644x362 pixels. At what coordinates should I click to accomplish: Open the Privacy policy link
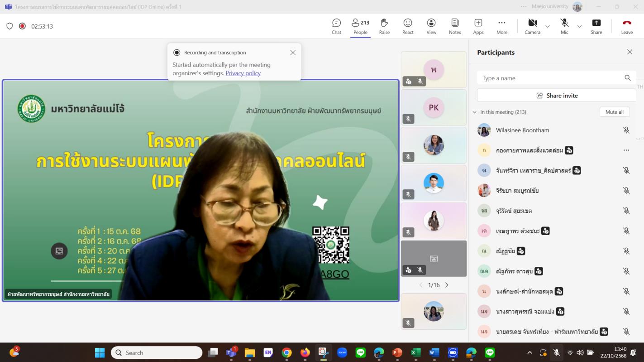click(243, 73)
